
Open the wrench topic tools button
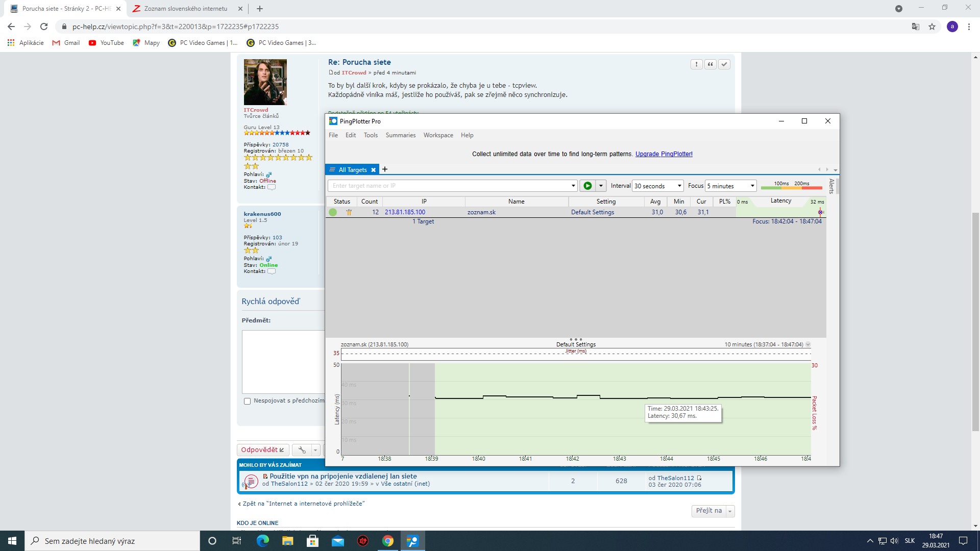click(302, 450)
